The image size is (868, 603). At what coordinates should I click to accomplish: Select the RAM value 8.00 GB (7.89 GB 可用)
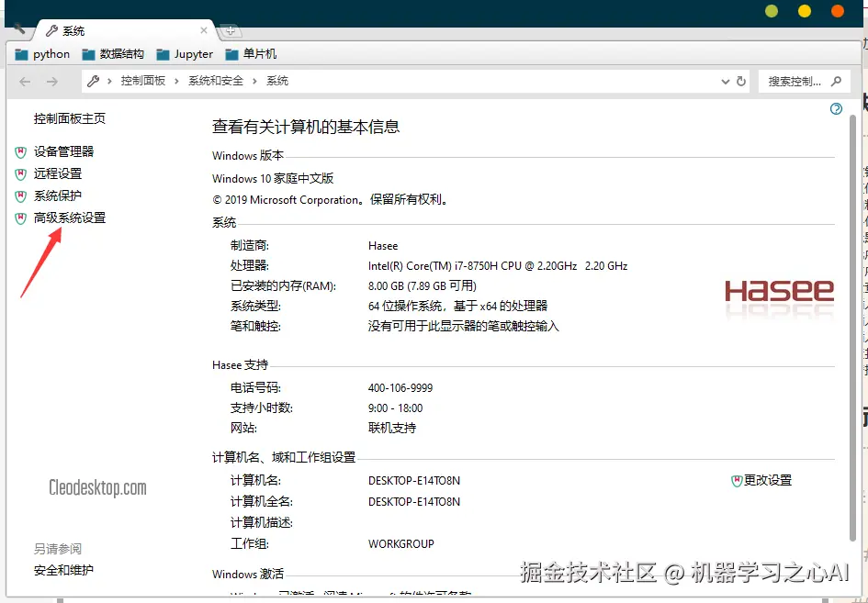[423, 286]
